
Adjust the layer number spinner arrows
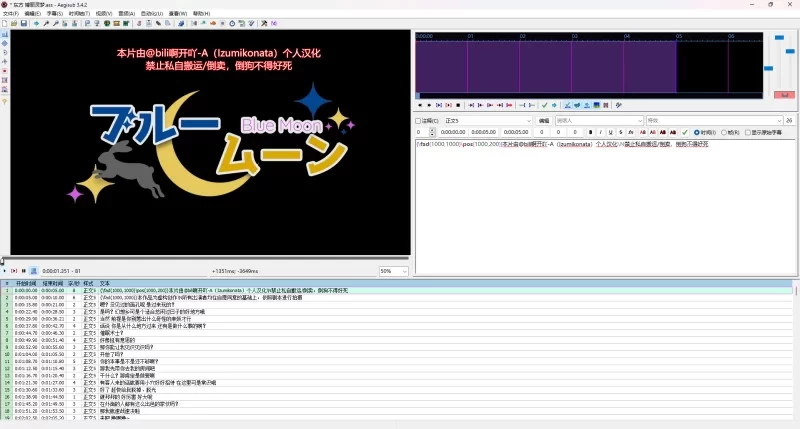coord(433,132)
